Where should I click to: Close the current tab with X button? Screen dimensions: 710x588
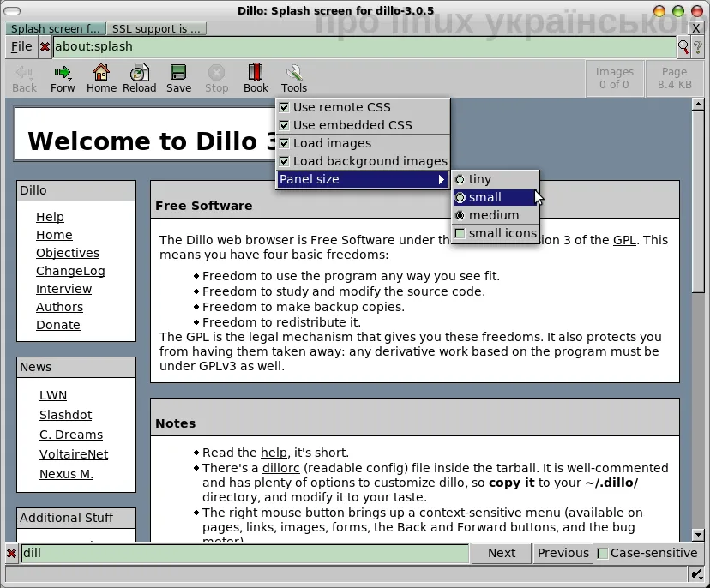coord(696,28)
